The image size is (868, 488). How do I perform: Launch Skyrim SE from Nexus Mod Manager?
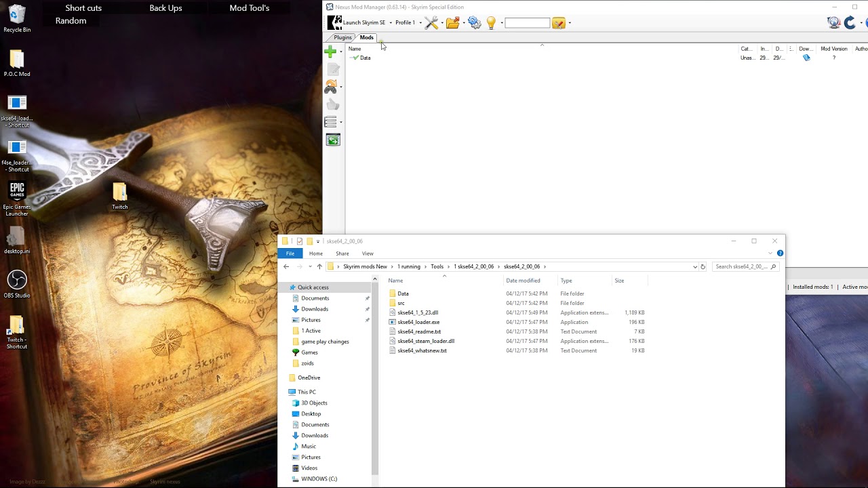point(357,22)
